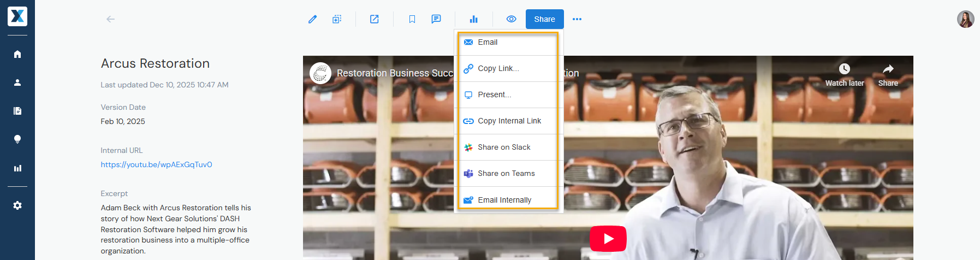The image size is (980, 260).
Task: Click the video channel logo
Action: point(320,73)
